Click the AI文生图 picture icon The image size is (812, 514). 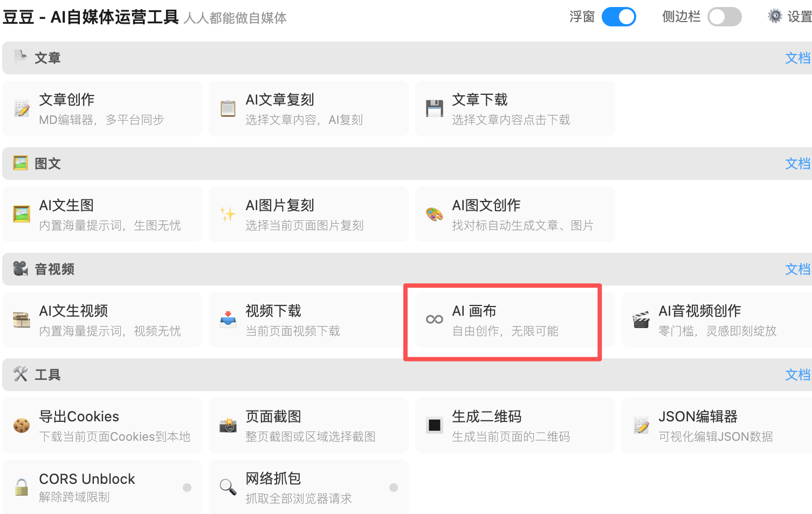click(x=22, y=214)
